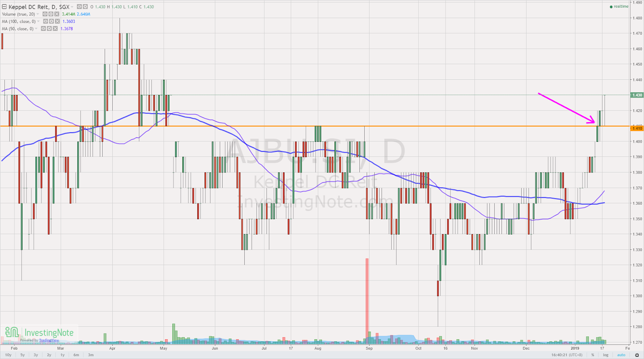
Task: Click the realtime status indicator
Action: click(x=619, y=6)
